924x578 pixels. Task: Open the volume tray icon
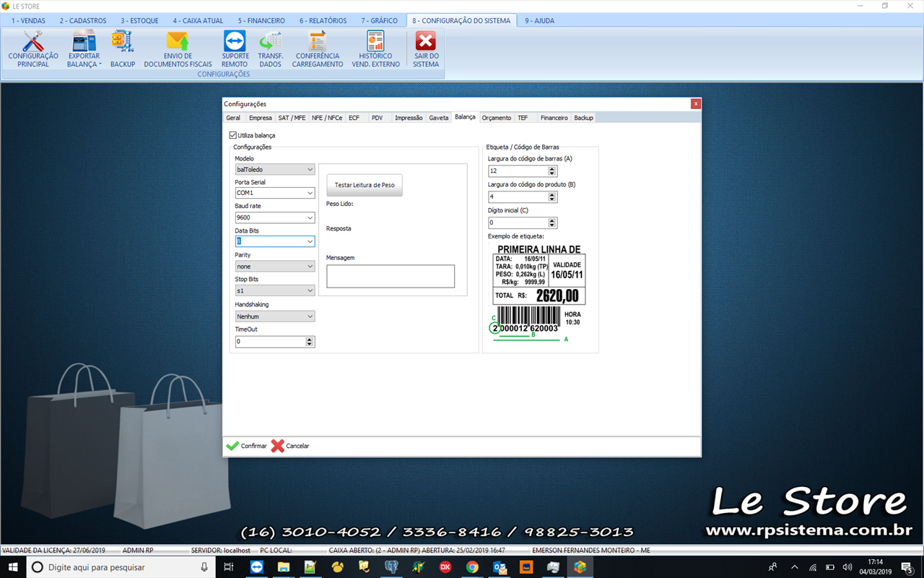pos(847,567)
